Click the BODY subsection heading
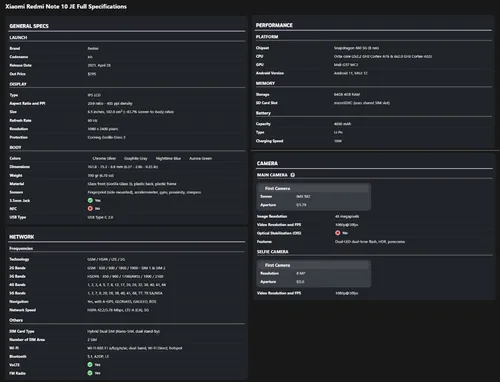This screenshot has width=500, height=382. pos(15,147)
